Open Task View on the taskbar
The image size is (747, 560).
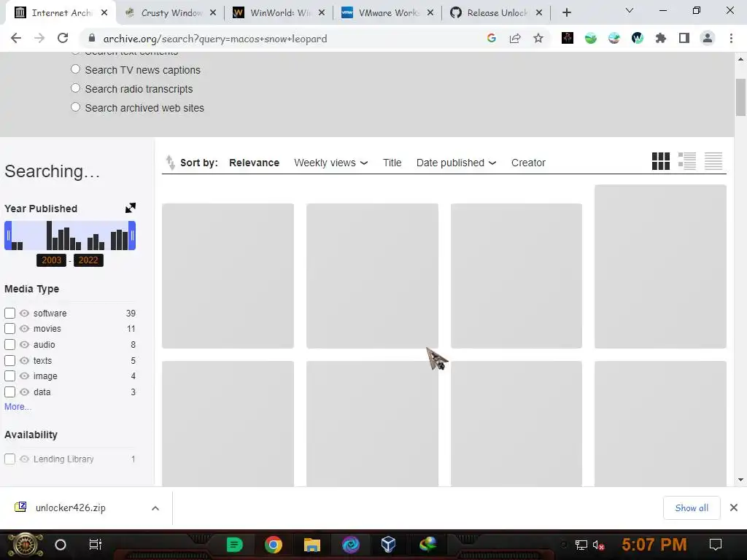(x=96, y=545)
